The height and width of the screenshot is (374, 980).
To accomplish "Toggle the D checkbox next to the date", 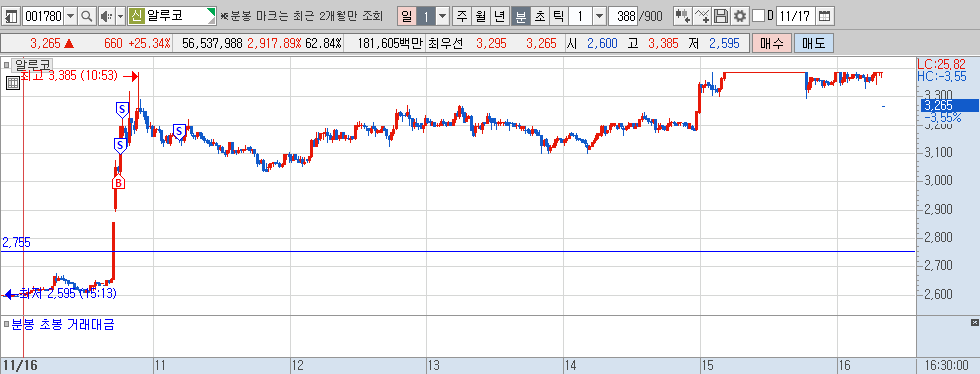I will (758, 16).
